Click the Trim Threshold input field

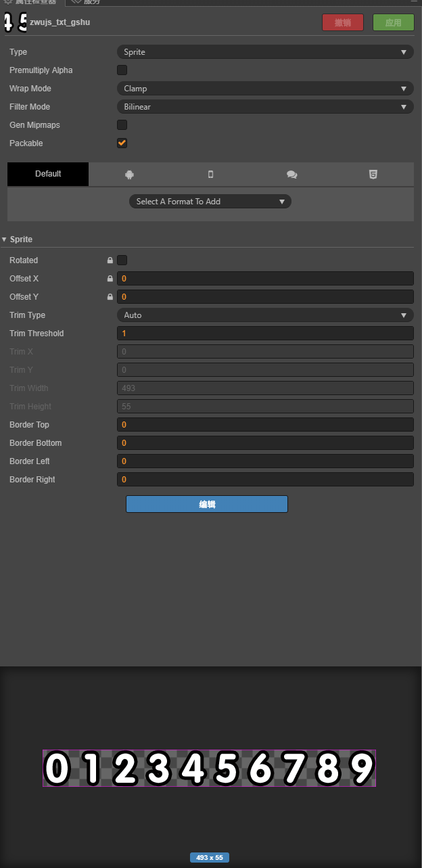point(264,334)
